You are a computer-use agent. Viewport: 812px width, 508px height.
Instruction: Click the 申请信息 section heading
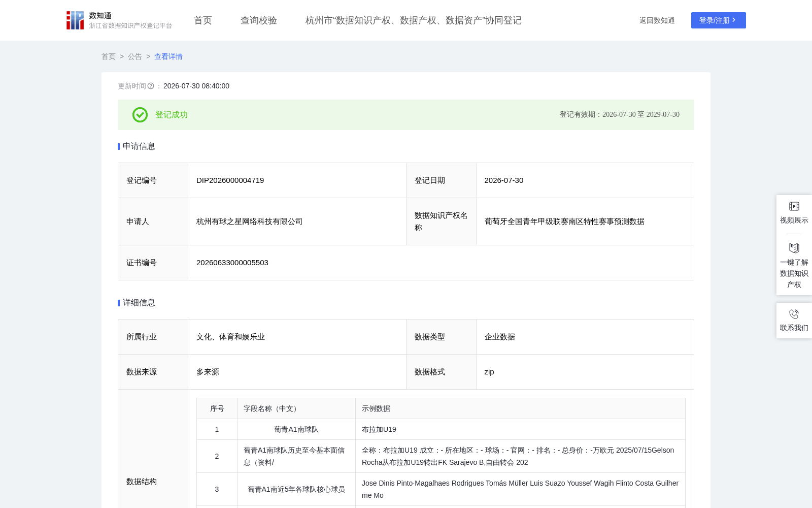pos(139,146)
